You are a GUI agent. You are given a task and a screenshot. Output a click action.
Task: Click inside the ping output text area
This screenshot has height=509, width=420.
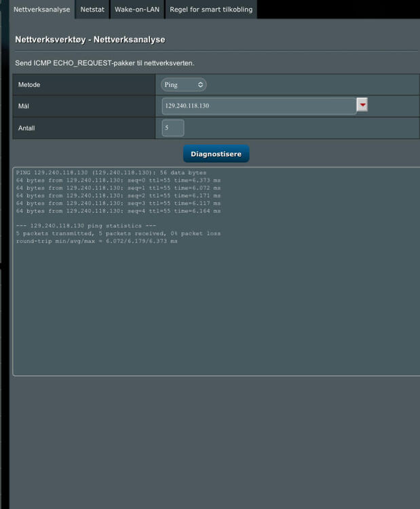click(217, 305)
